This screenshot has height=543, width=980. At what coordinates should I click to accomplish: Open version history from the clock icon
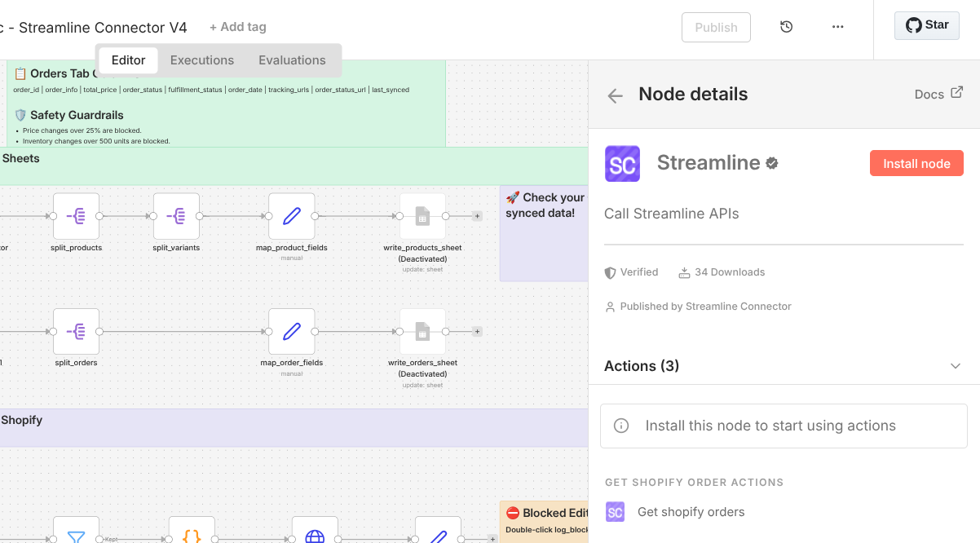786,26
